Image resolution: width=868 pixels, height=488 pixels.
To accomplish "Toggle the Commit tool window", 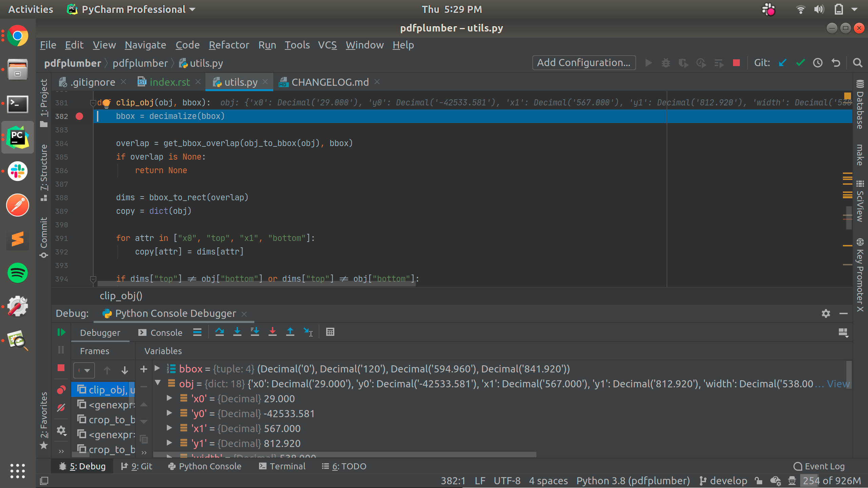I will (44, 237).
